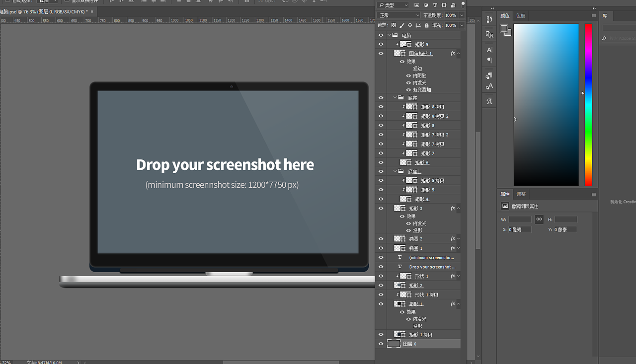Screen dimensions: 636x364
Task: Click the fx icon on 圆角矩形 1 layer
Action: pos(453,53)
